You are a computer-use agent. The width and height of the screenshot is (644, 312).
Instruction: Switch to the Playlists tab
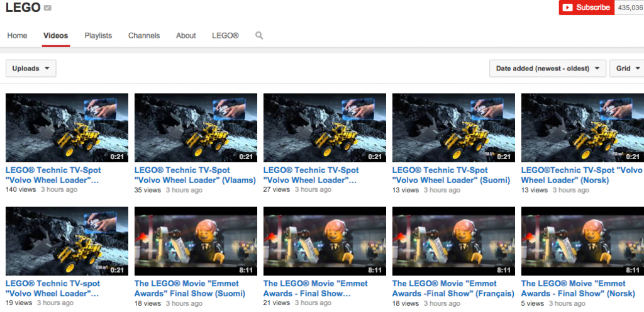click(x=98, y=36)
